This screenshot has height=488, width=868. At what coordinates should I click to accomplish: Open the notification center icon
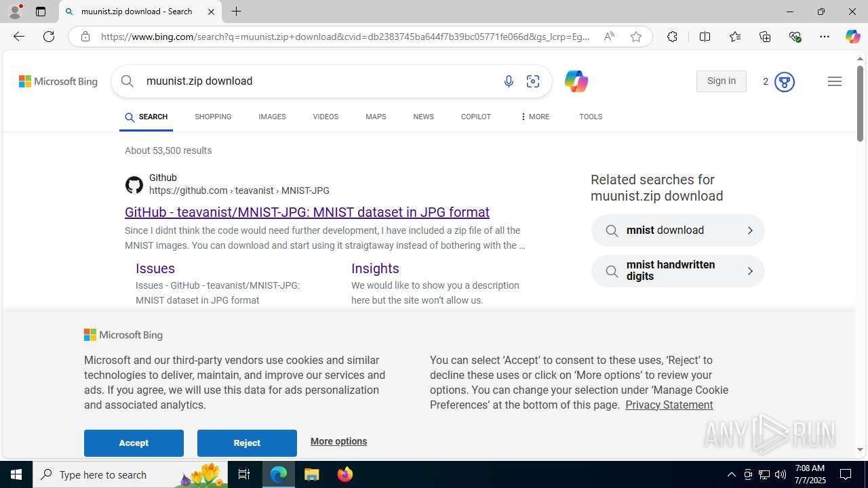point(846,474)
